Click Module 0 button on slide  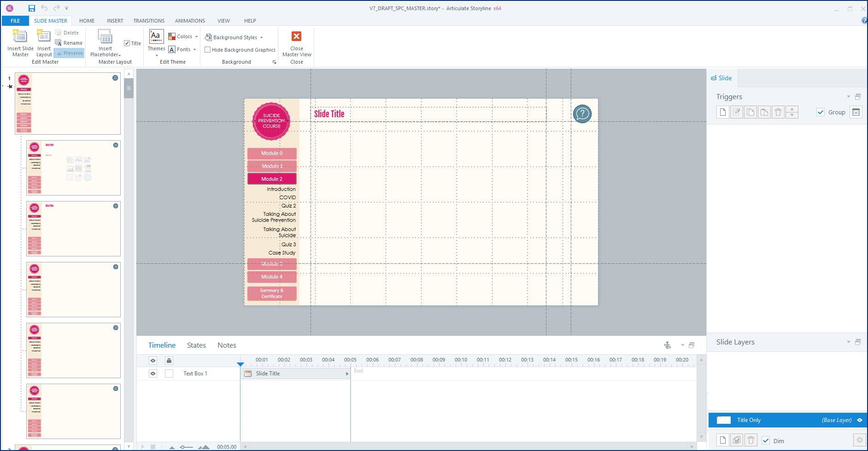tap(272, 153)
